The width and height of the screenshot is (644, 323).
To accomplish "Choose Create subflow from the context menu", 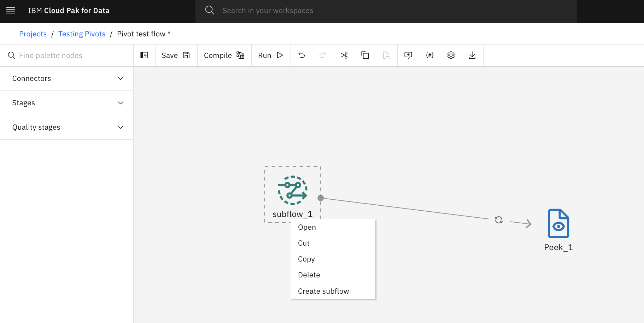I will pos(333,291).
